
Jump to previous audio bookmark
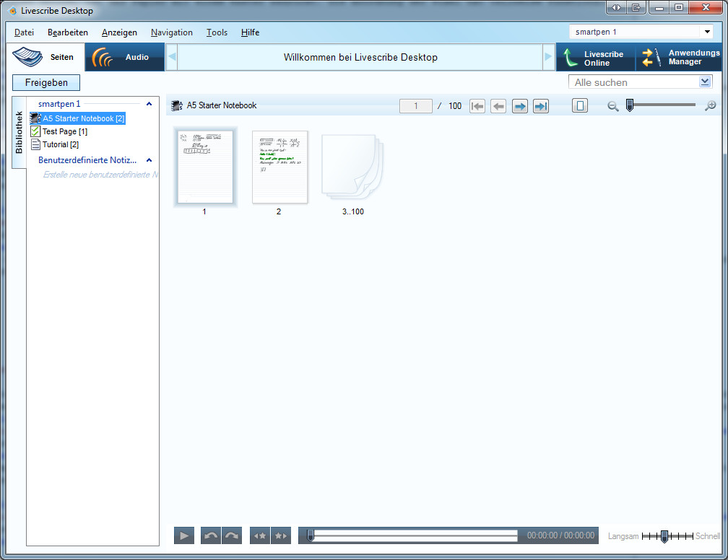click(x=260, y=536)
